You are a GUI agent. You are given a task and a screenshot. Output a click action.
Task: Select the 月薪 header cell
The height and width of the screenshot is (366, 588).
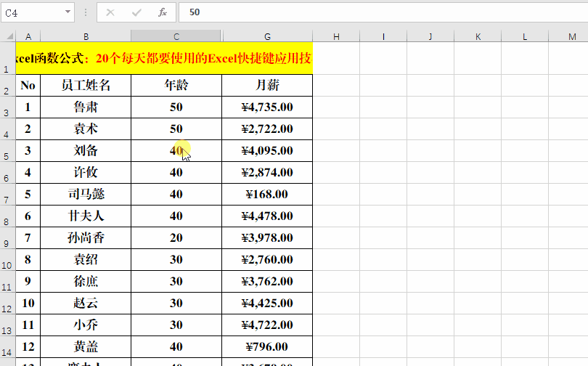(267, 86)
